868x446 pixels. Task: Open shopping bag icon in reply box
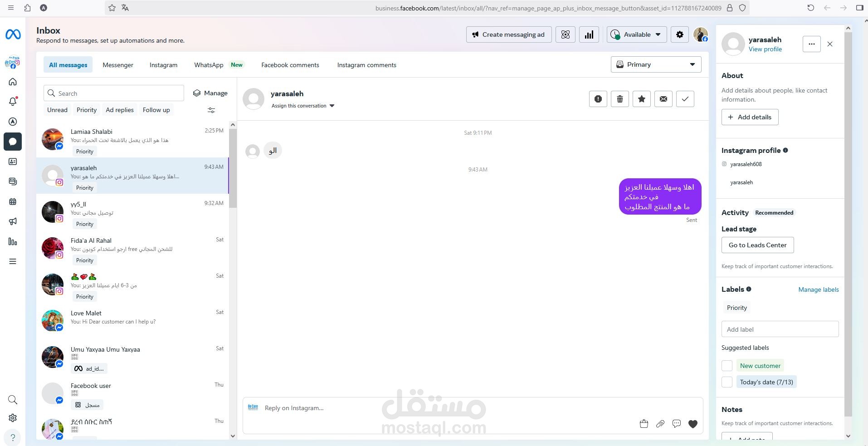click(x=644, y=424)
